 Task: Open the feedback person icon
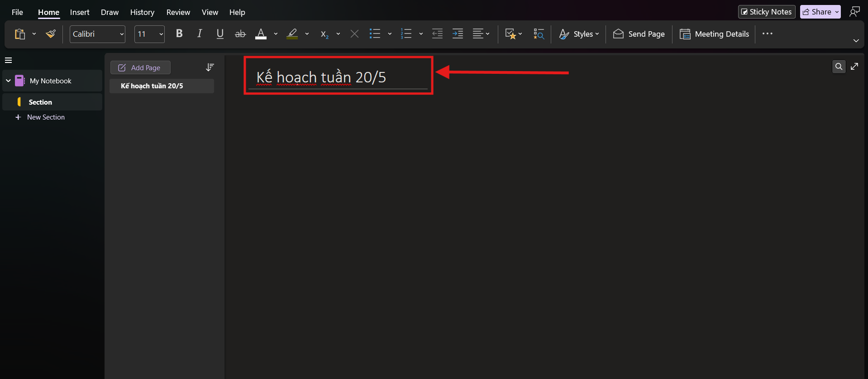tap(854, 12)
